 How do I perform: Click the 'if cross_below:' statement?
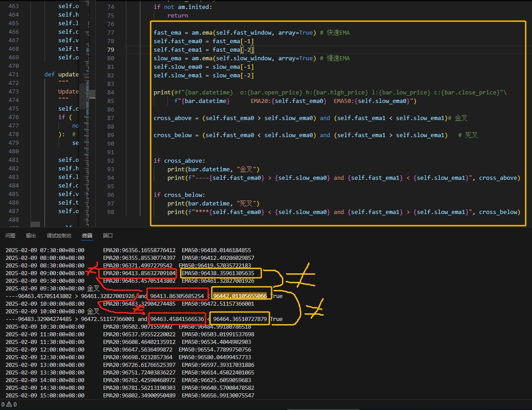179,195
